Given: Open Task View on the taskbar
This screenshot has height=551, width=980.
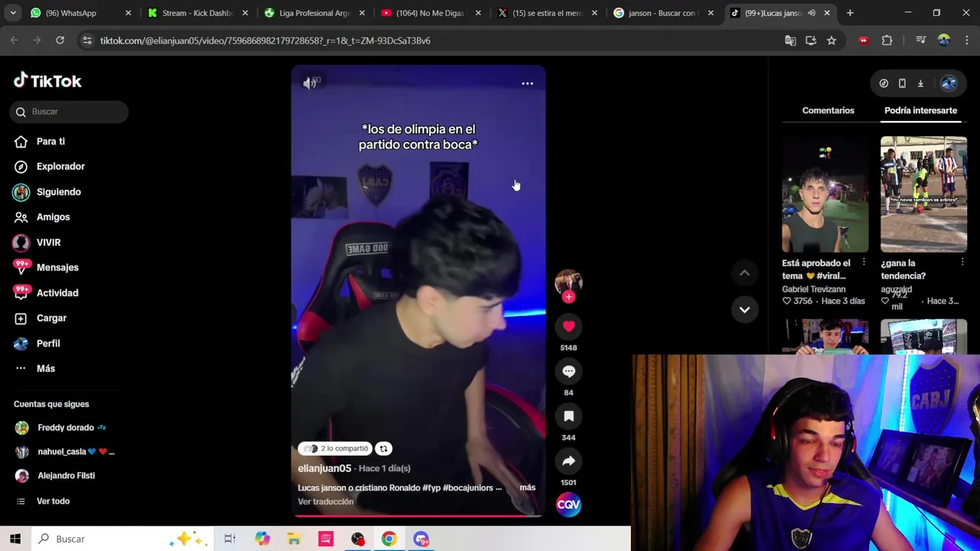Looking at the screenshot, I should coord(230,539).
